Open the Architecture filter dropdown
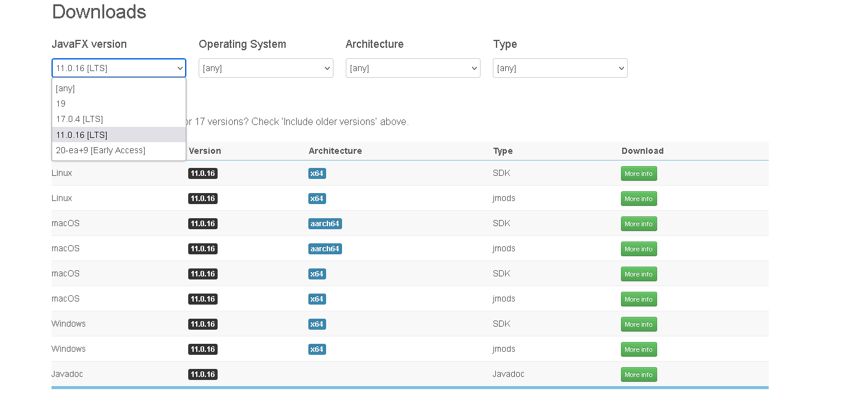 413,68
